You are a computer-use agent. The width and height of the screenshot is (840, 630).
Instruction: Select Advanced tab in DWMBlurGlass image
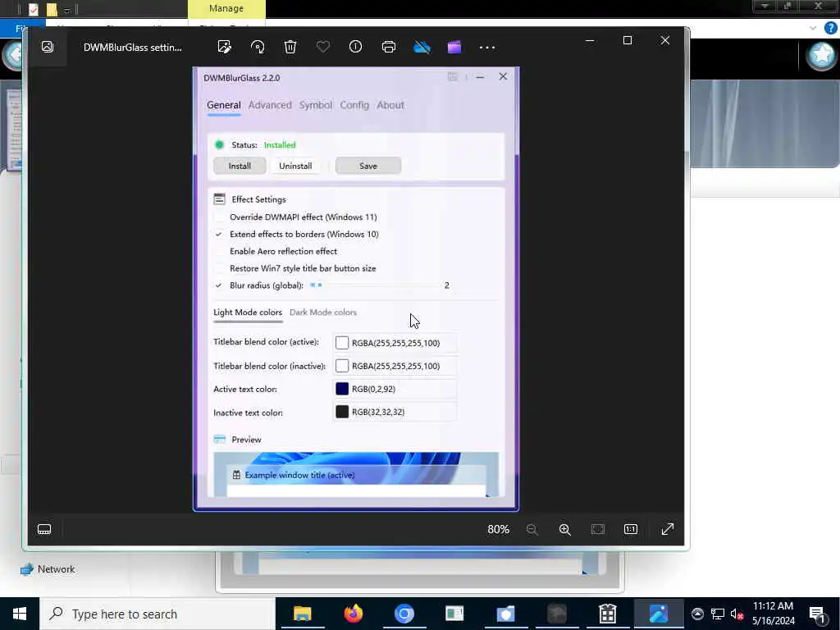coord(270,105)
